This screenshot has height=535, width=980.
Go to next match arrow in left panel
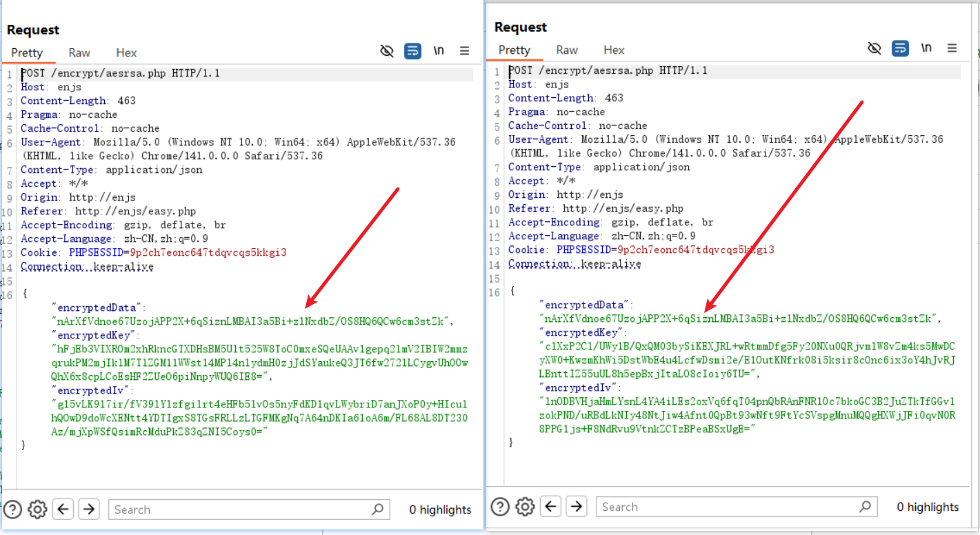click(x=89, y=509)
